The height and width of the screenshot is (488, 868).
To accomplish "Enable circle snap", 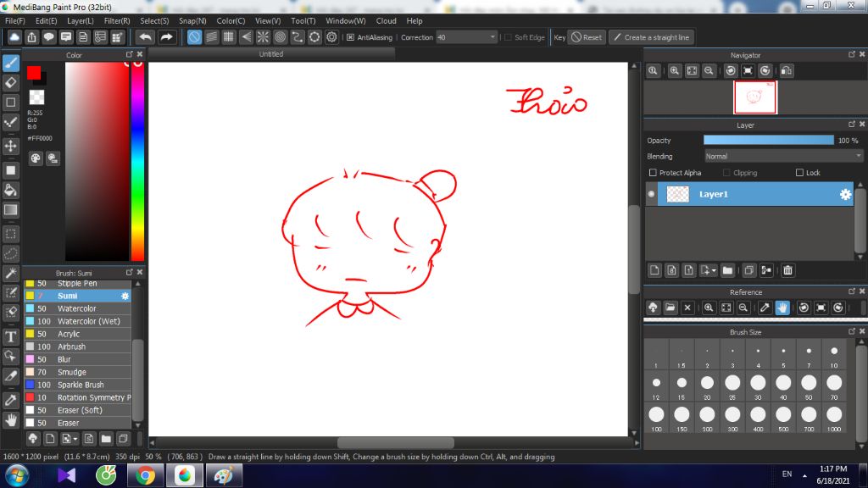I will (x=280, y=37).
